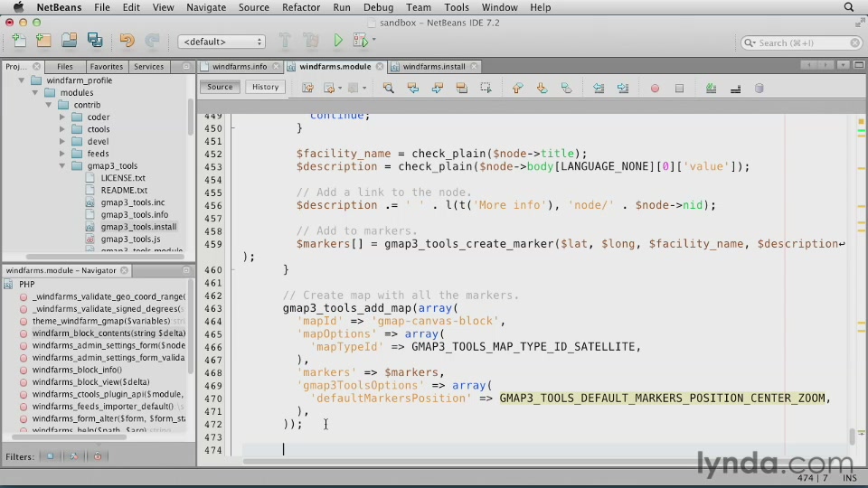
Task: Click the Shift Line Right icon
Action: (623, 88)
